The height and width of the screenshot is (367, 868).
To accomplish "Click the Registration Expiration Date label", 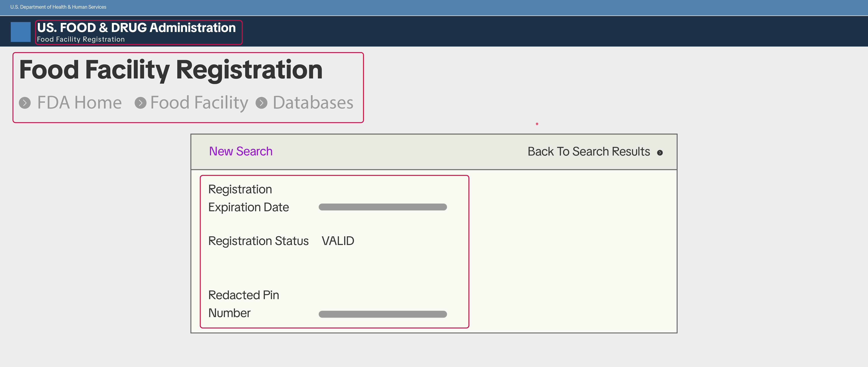I will pos(248,198).
